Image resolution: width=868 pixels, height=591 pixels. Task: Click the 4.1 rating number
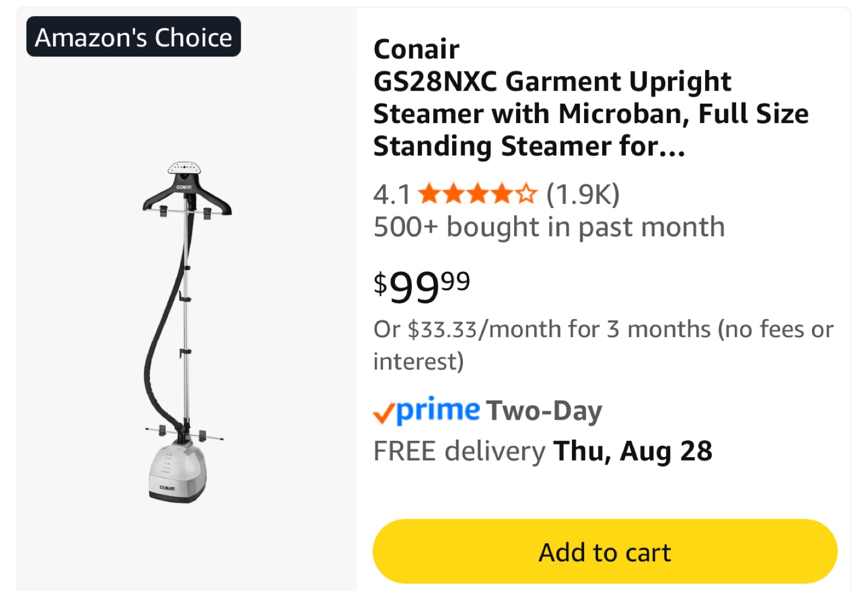pyautogui.click(x=392, y=195)
